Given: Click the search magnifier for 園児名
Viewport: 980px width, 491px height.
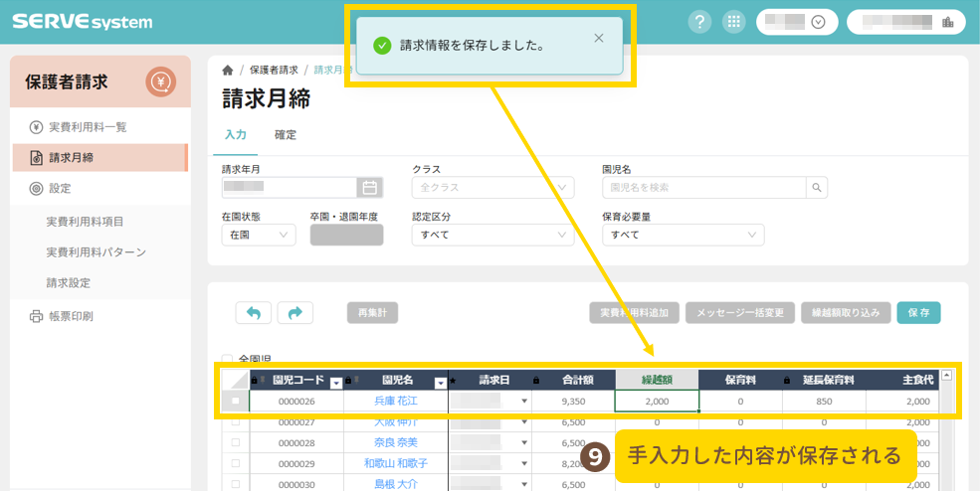Looking at the screenshot, I should (x=816, y=187).
